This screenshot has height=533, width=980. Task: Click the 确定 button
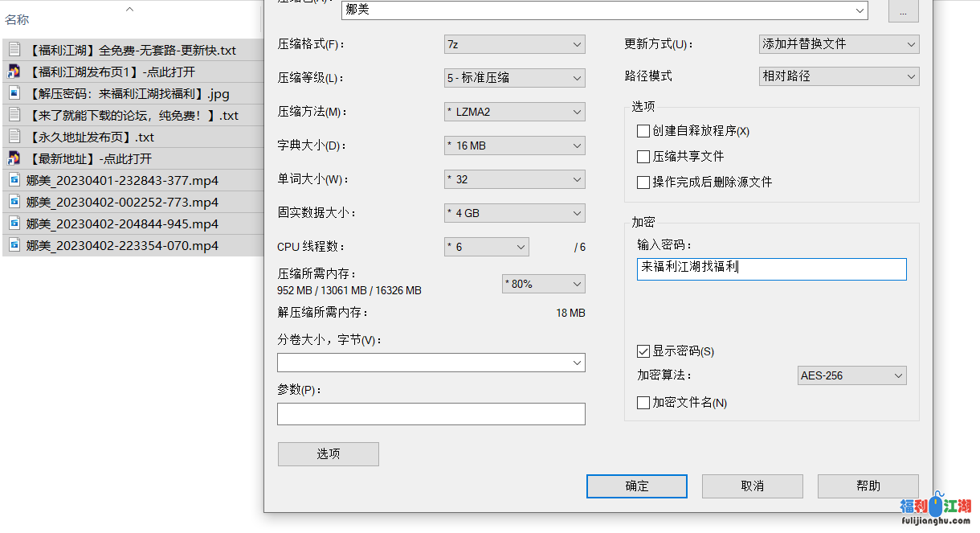(637, 486)
